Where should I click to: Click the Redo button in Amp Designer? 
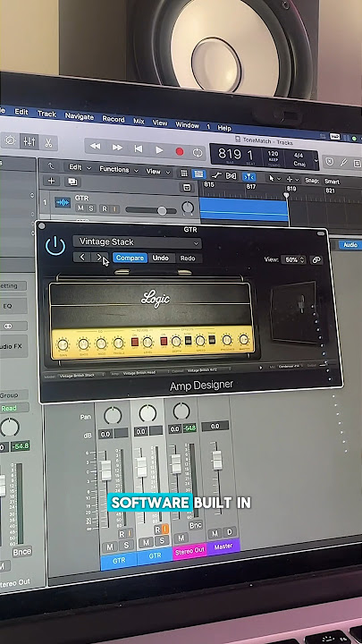(x=188, y=258)
